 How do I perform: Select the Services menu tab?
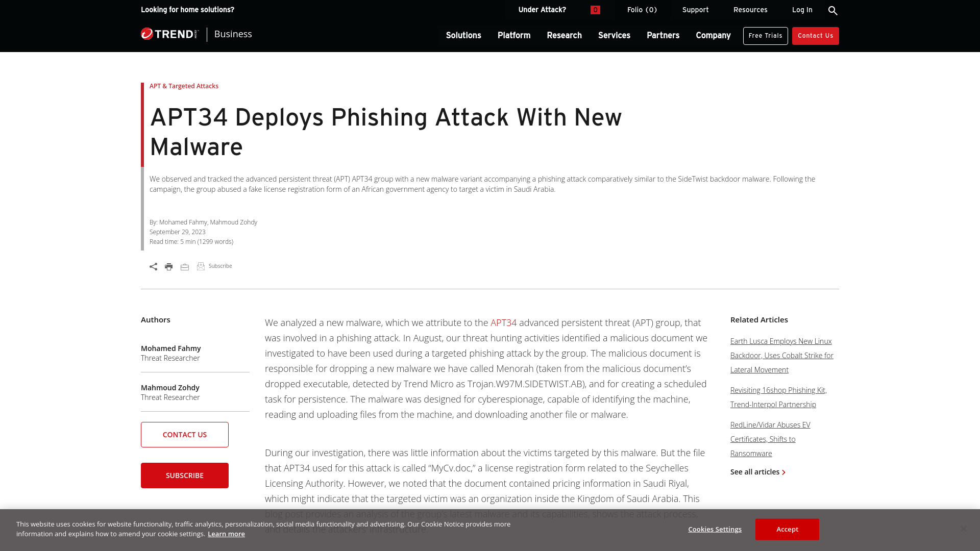click(x=614, y=35)
